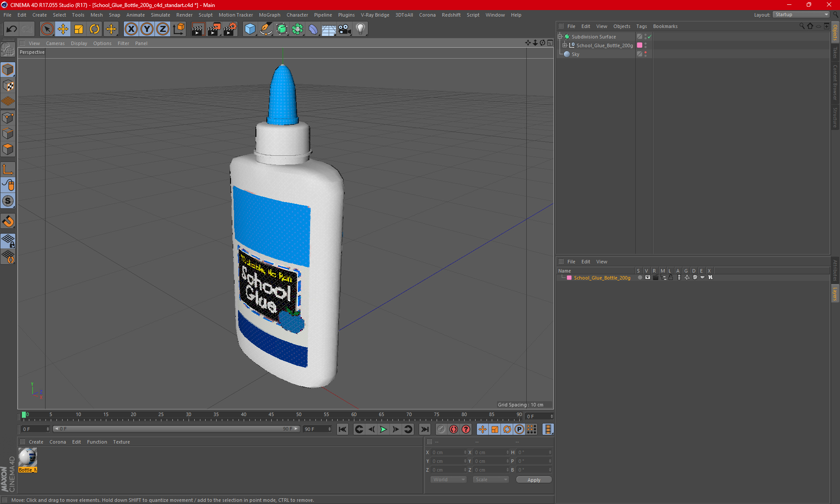Image resolution: width=840 pixels, height=504 pixels.
Task: Toggle Subdivision Surface enable checkmark
Action: [x=650, y=37]
